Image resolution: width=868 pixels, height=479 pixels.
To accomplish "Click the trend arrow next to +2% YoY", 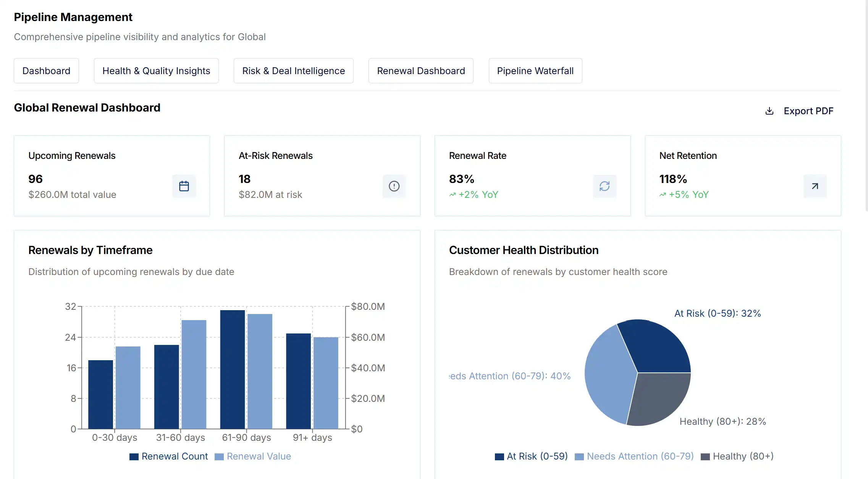I will (x=453, y=195).
